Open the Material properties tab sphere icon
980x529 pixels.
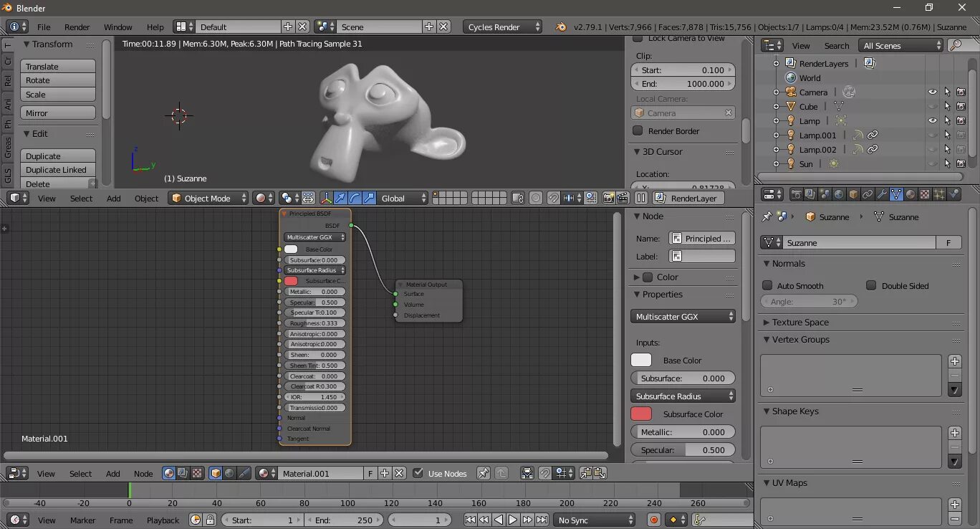pyautogui.click(x=911, y=194)
